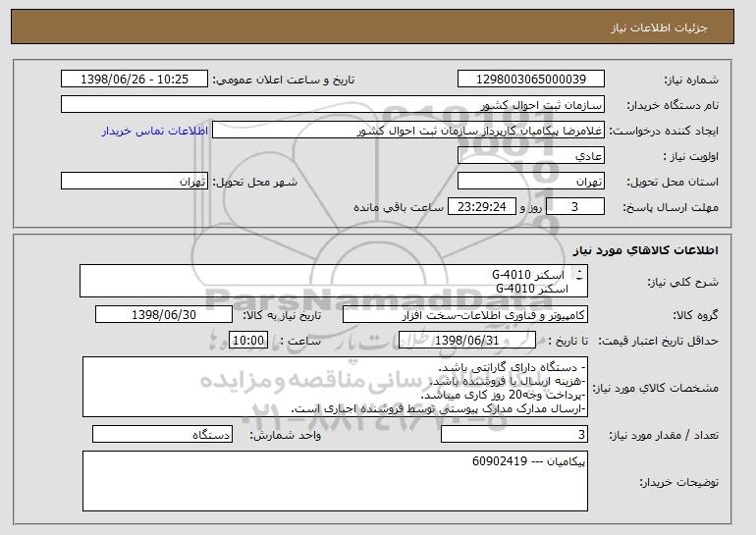Select the priority field عادی
Screen dimensions: 756x535
point(531,156)
